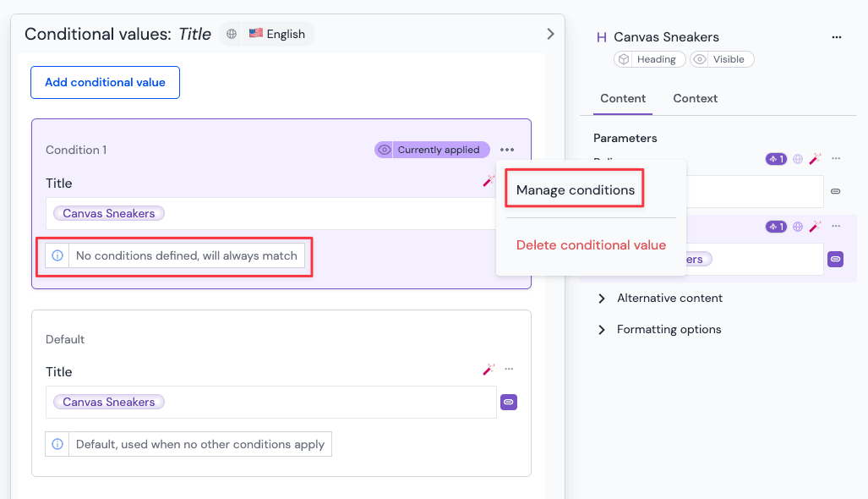868x499 pixels.
Task: Open Condition 1 three-dot options menu
Action: click(x=507, y=150)
